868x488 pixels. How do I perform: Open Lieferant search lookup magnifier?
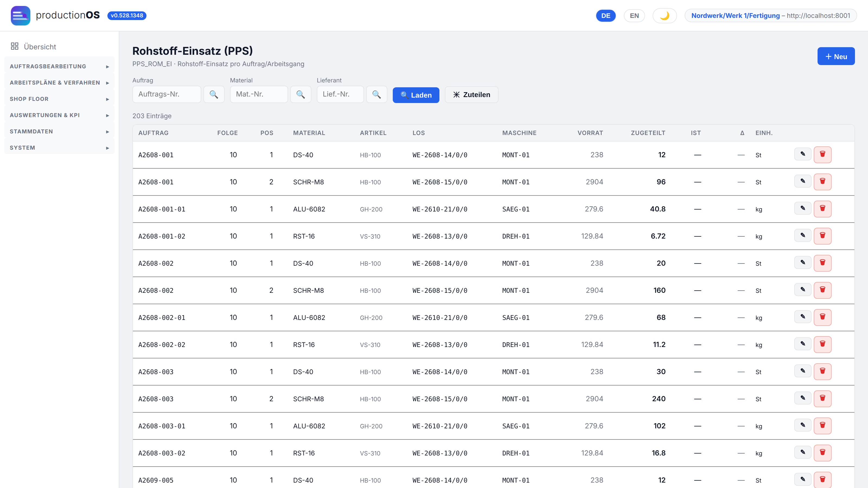pos(376,94)
